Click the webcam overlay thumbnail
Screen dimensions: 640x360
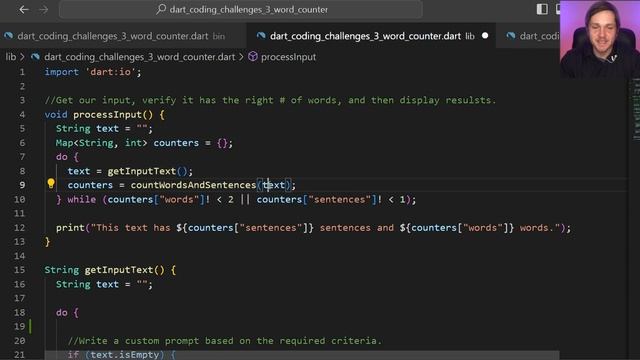click(600, 39)
